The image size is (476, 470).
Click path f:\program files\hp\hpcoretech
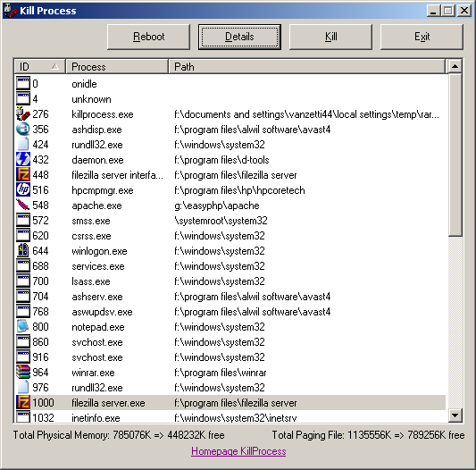coord(239,190)
